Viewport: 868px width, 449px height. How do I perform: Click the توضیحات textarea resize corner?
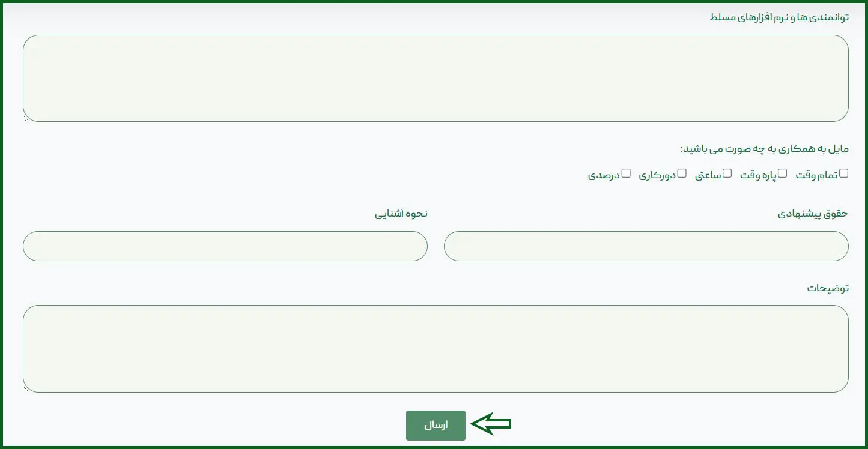[26, 390]
